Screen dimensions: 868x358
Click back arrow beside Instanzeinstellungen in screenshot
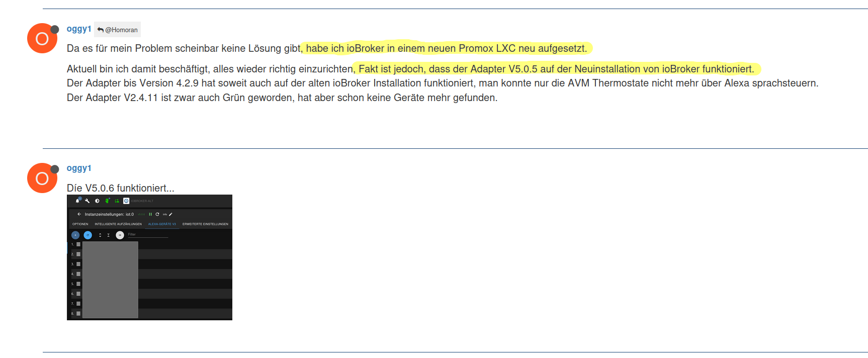(79, 214)
